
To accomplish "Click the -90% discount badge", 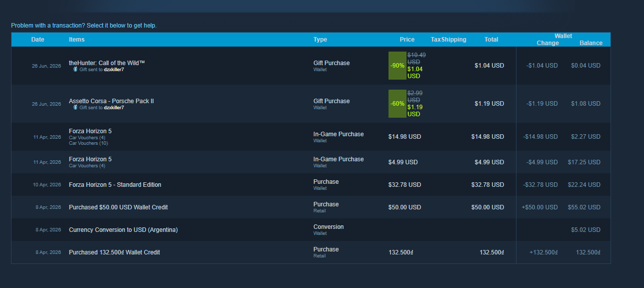I will 397,66.
